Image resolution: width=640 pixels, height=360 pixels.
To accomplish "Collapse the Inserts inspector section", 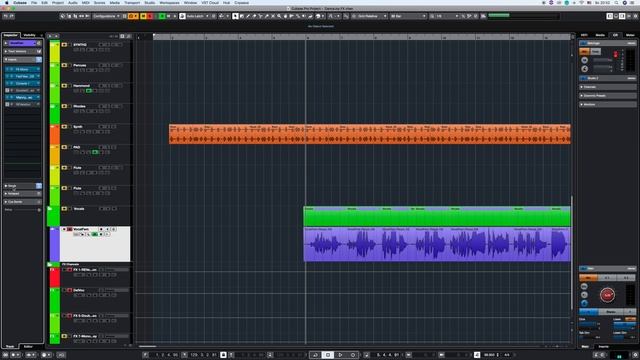I will [x=6, y=60].
